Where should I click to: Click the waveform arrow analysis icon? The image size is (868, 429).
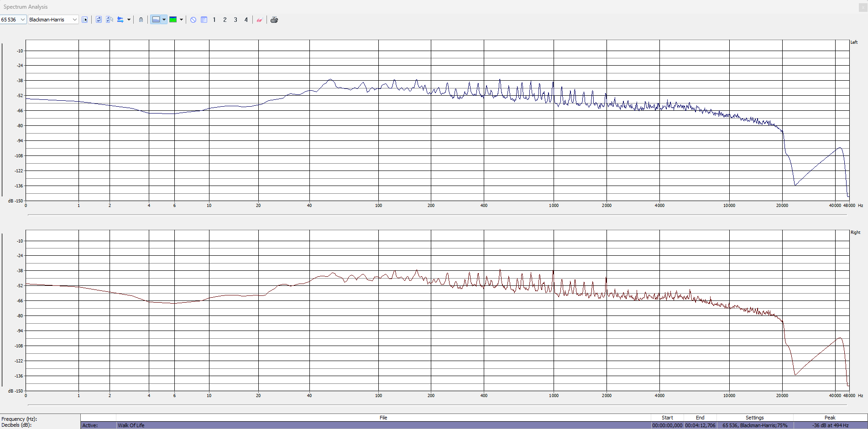click(x=120, y=20)
